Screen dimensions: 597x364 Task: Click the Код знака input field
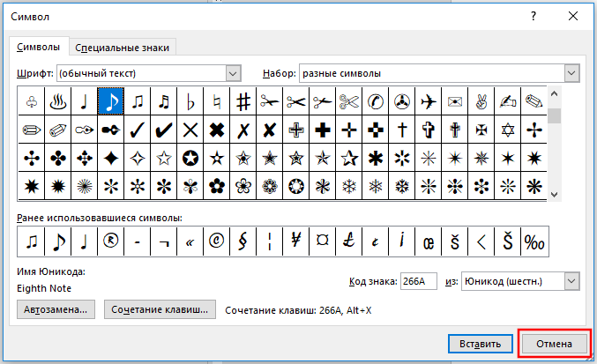[419, 281]
